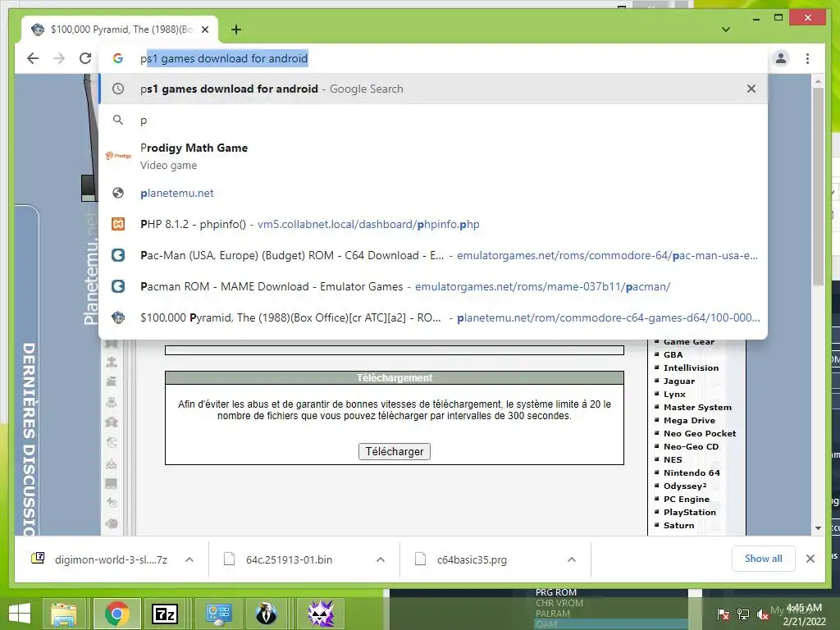Open the Jaguar link
This screenshot has height=630, width=840.
[678, 381]
